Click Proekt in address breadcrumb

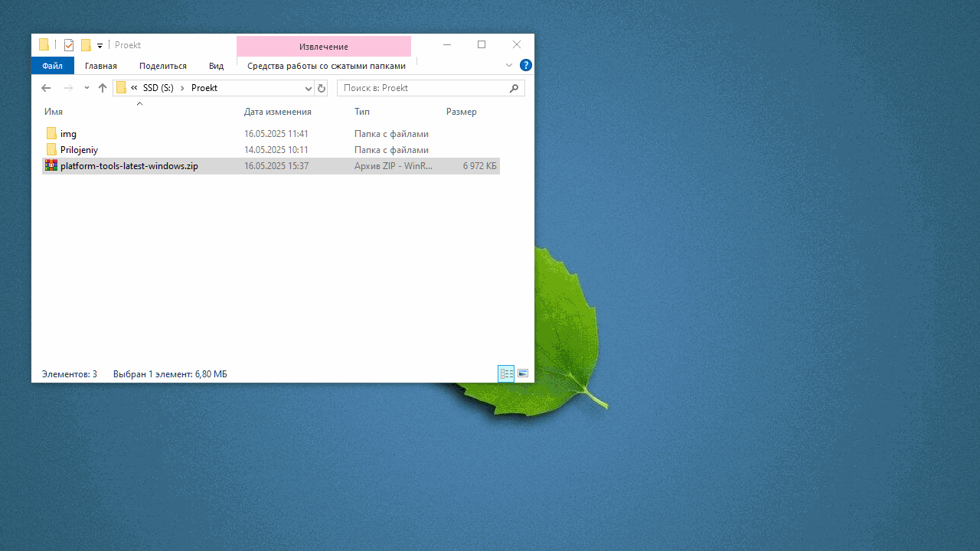click(204, 88)
